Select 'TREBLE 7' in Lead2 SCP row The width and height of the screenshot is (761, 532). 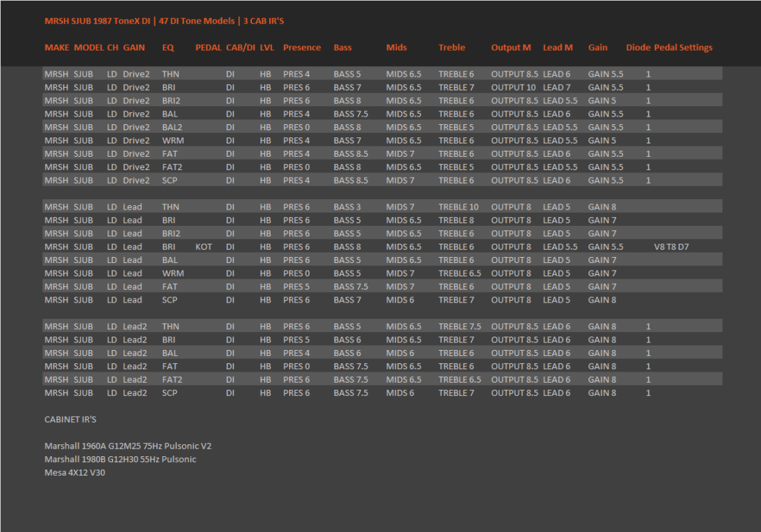click(456, 393)
